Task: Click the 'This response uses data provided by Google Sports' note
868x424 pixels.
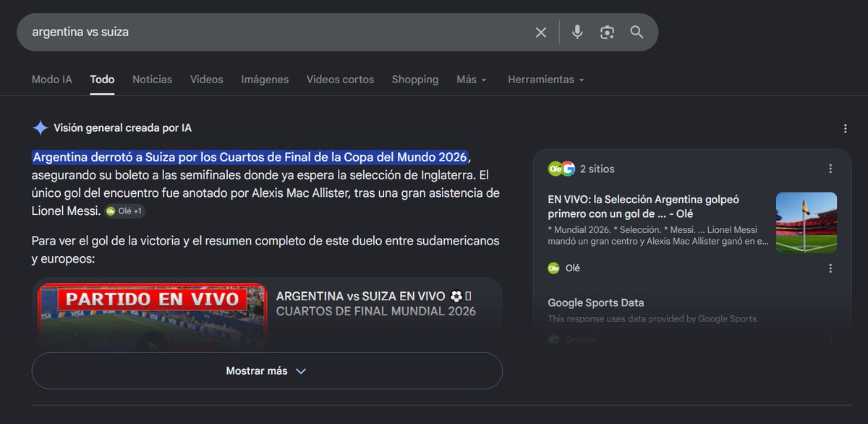Action: 652,319
